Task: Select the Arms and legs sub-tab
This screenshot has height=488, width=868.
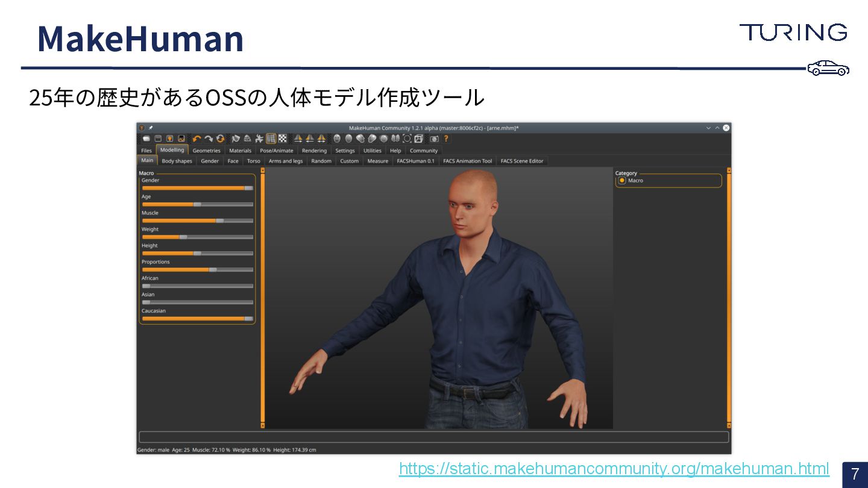Action: click(285, 161)
